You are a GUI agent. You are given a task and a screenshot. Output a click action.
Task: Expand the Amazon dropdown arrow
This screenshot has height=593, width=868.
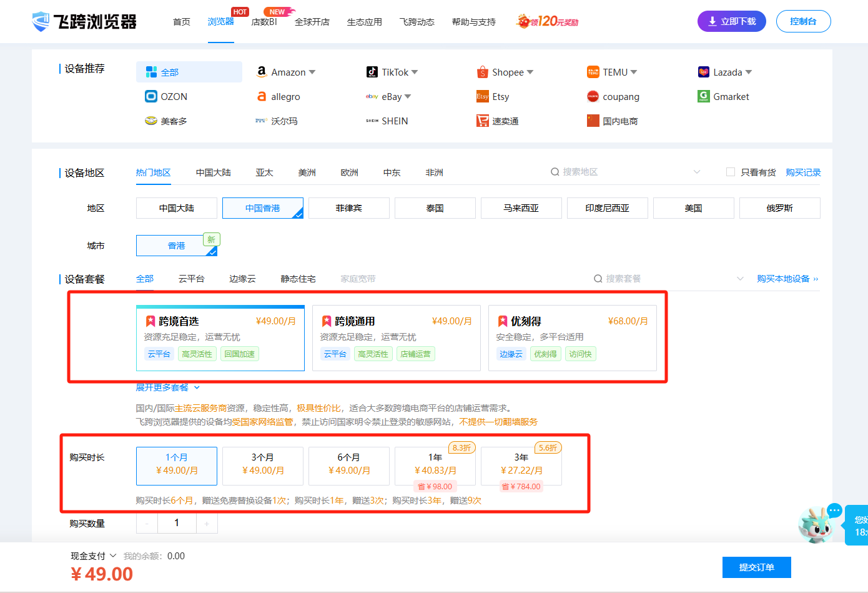click(x=312, y=72)
